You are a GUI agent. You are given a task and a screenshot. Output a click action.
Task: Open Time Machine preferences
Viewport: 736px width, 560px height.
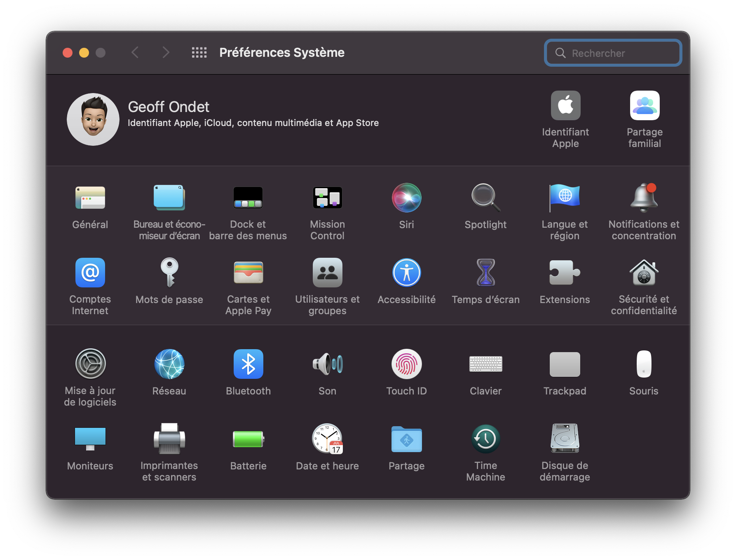486,439
